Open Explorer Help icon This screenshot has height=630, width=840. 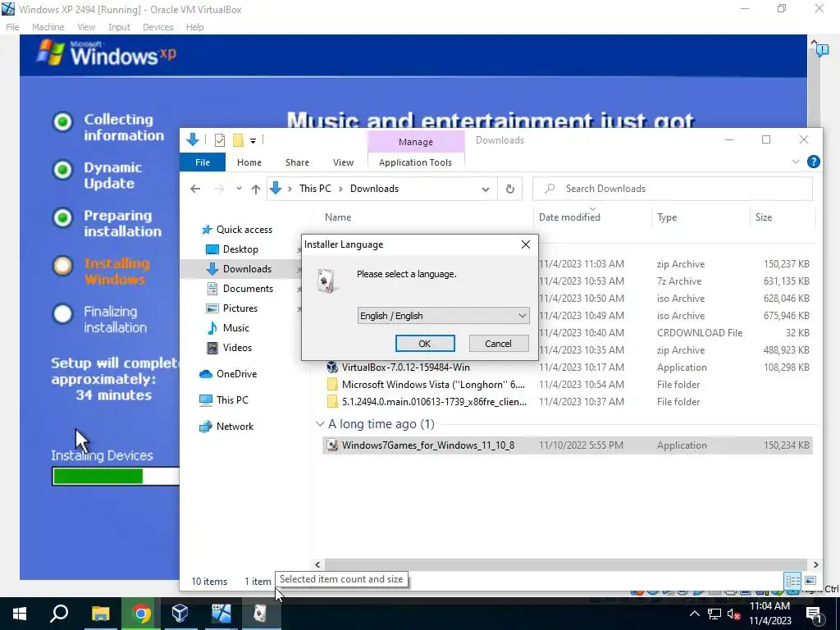point(813,162)
